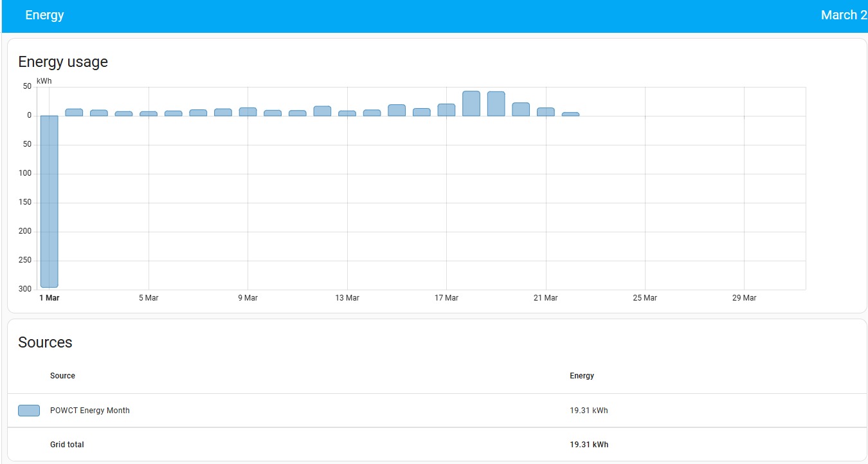Click the 15 Mar energy bar
The width and height of the screenshot is (868, 464).
[397, 110]
